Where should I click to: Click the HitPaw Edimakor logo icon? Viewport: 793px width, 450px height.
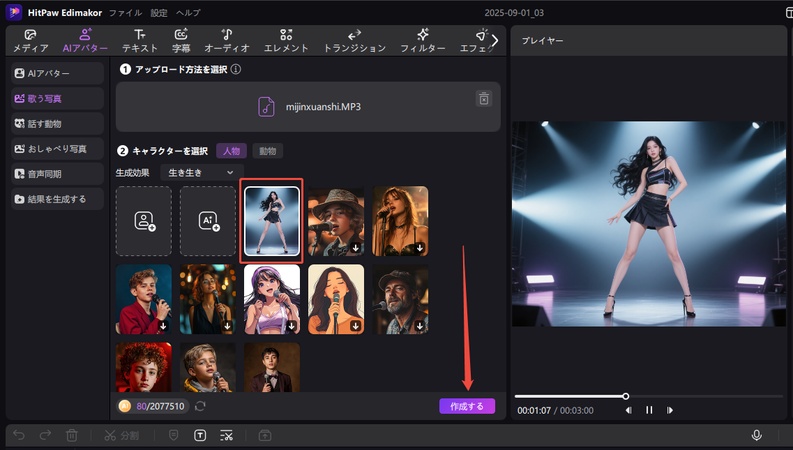click(14, 13)
